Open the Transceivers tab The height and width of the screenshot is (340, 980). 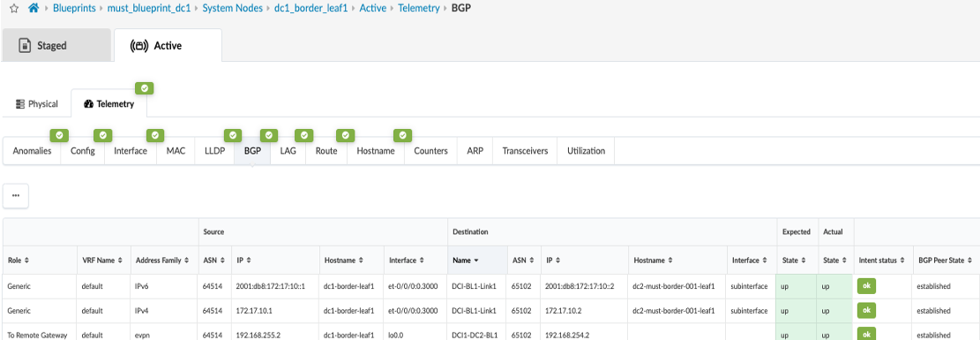525,151
